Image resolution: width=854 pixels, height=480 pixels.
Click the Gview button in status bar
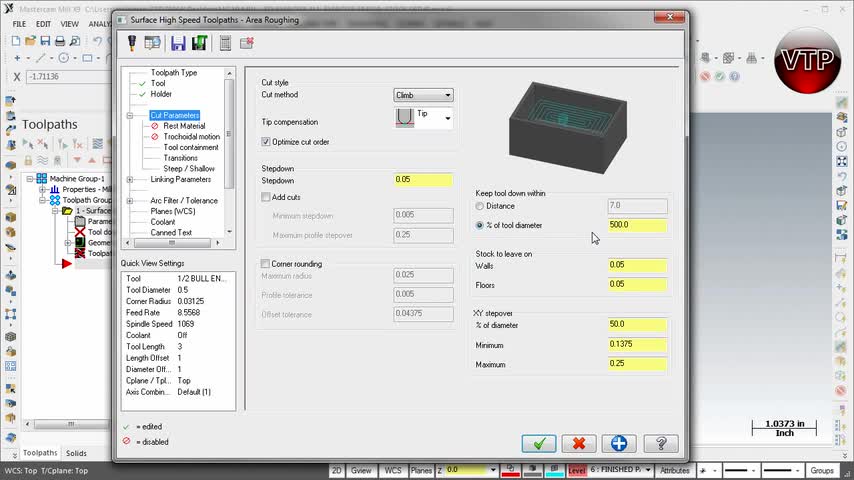pos(361,470)
